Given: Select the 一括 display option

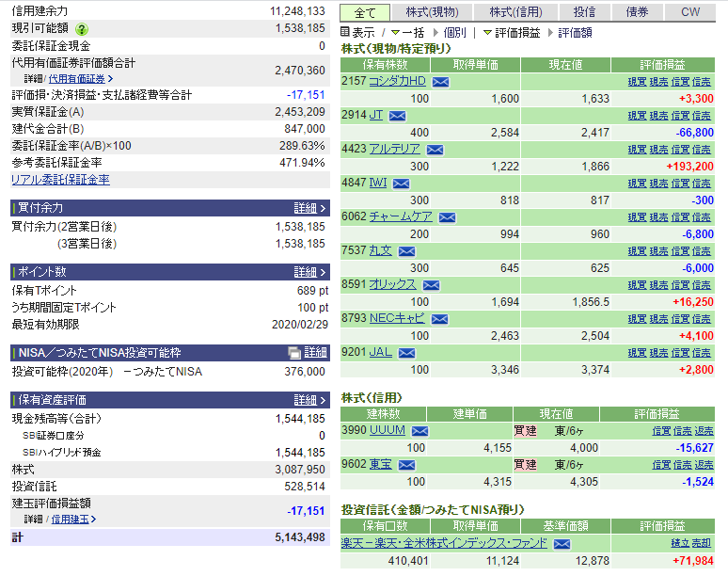Looking at the screenshot, I should pyautogui.click(x=413, y=33).
